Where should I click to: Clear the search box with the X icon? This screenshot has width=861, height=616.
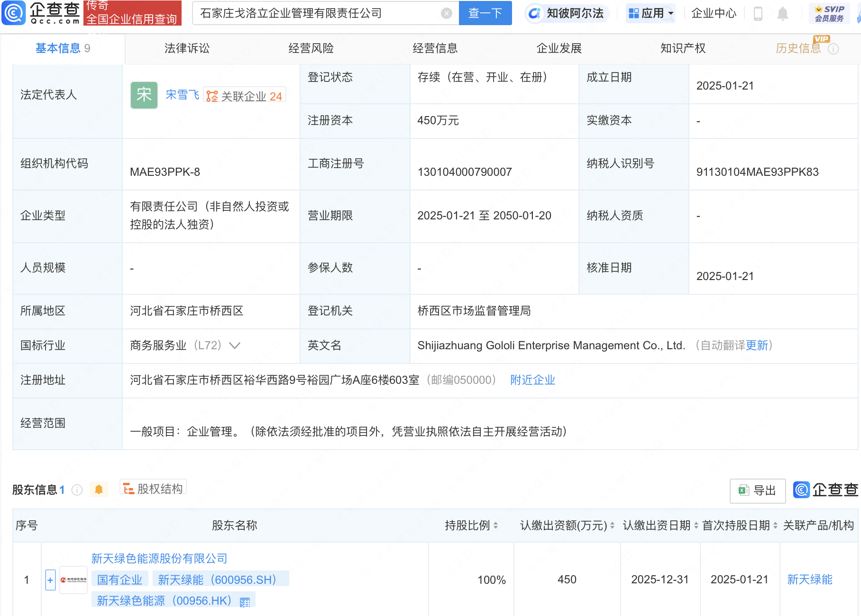[446, 13]
